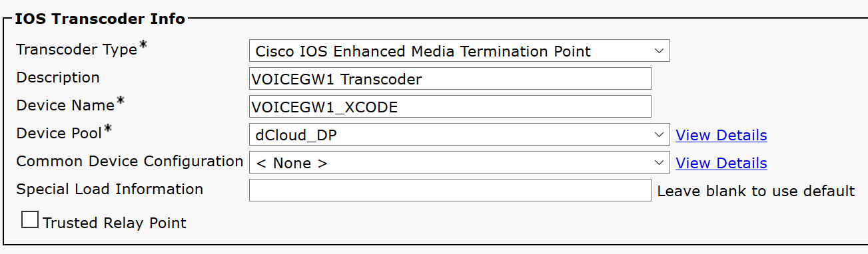Viewport: 868px width, 254px height.
Task: Click the Device Pool field label
Action: (59, 132)
